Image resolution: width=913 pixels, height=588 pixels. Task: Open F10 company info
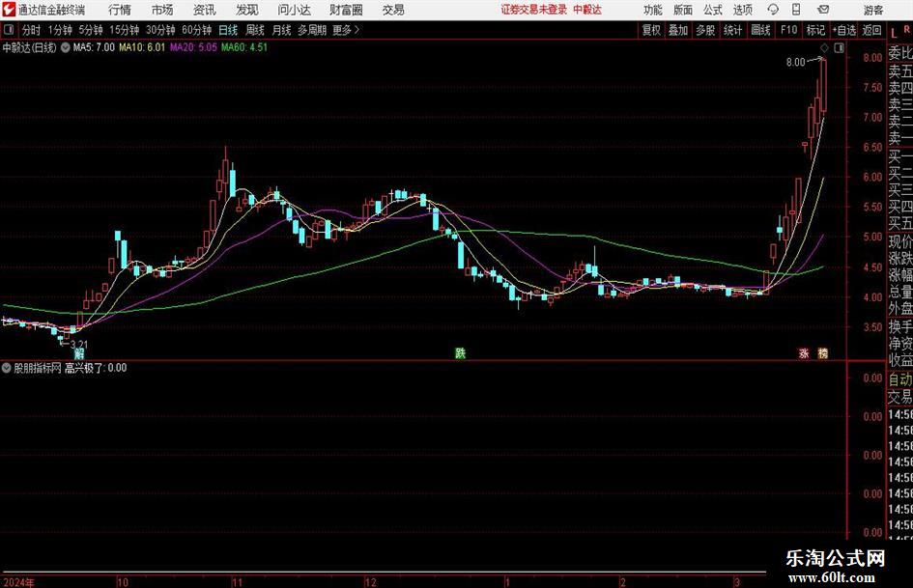[x=788, y=30]
